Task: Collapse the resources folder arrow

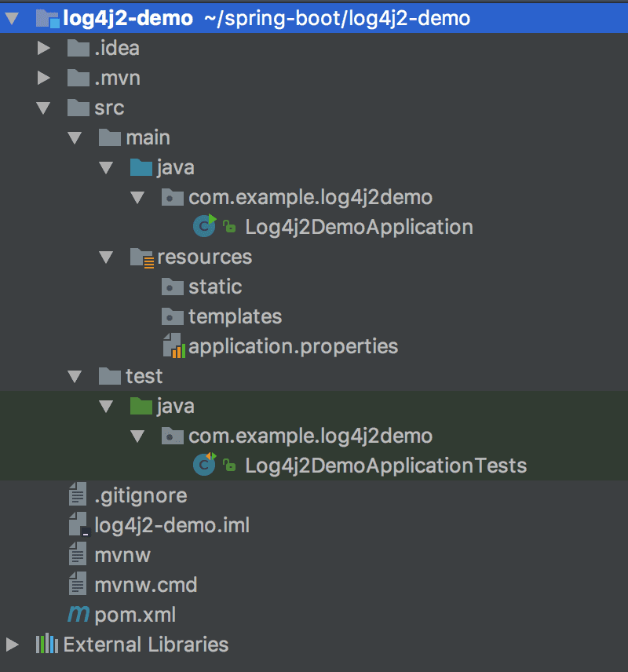Action: point(106,257)
